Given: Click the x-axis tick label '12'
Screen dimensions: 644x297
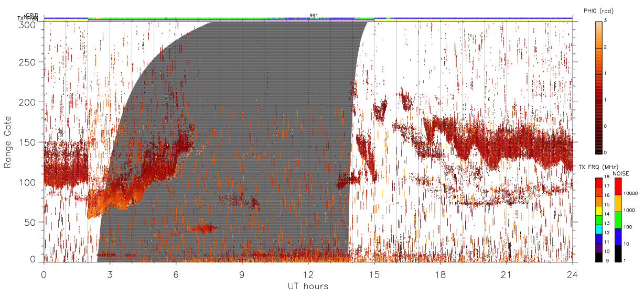Looking at the screenshot, I should pos(308,274).
